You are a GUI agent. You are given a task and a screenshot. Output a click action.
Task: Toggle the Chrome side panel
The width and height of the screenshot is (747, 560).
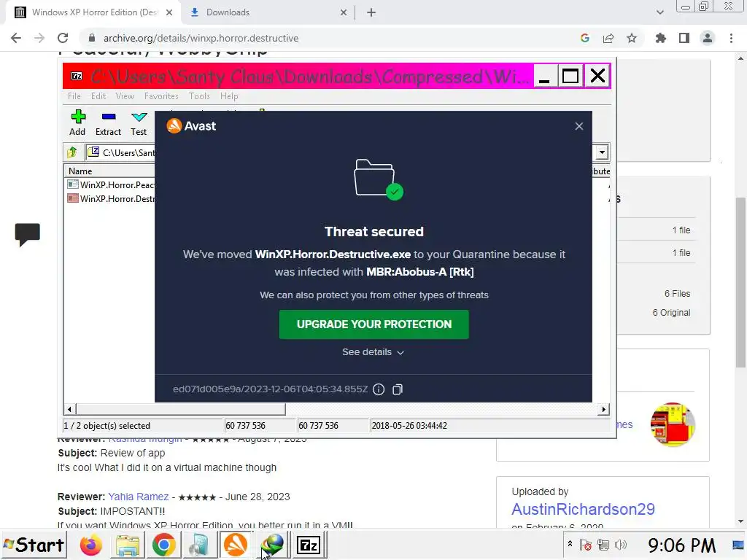pos(684,38)
